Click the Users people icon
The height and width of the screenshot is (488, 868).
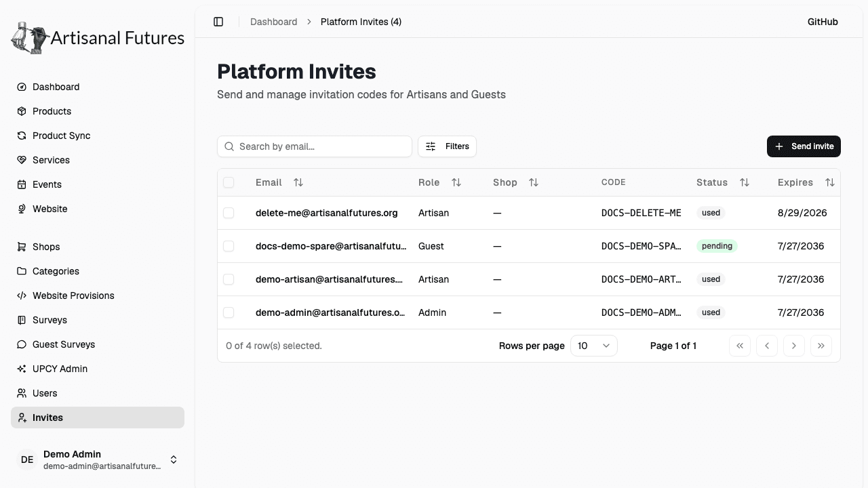(x=22, y=393)
